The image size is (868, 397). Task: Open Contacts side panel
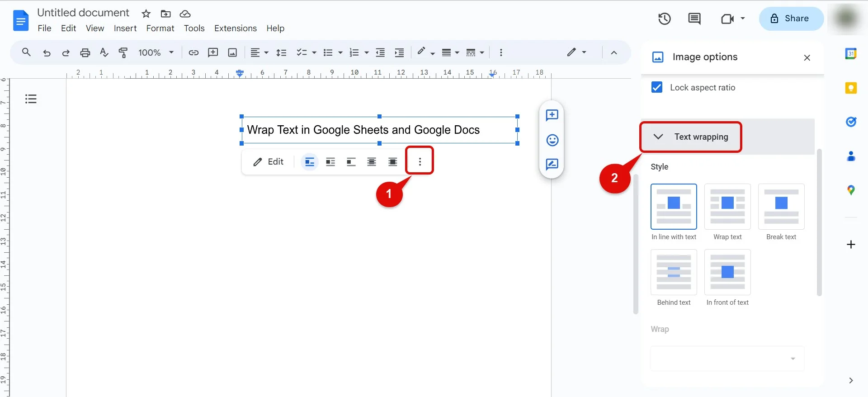(851, 156)
